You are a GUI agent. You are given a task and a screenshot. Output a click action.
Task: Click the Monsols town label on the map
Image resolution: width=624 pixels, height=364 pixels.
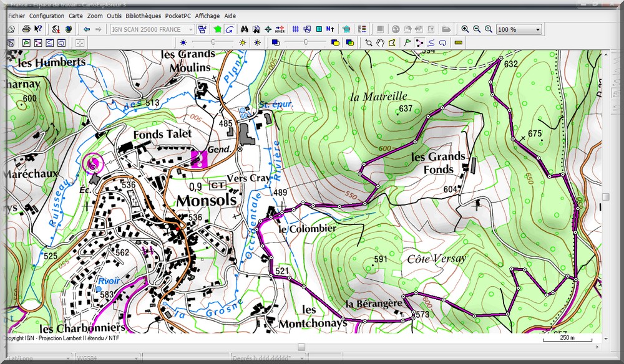pos(207,200)
